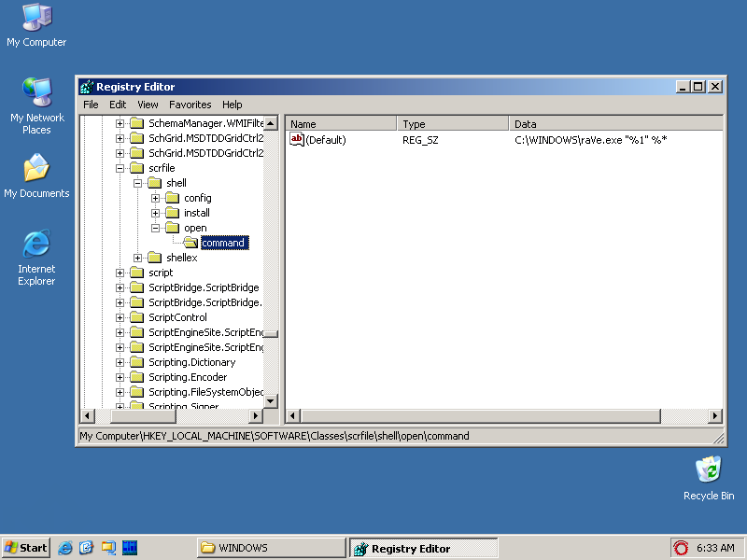Click the folder icon beside scrfile
Viewport: 747px width, 560px height.
[x=137, y=168]
